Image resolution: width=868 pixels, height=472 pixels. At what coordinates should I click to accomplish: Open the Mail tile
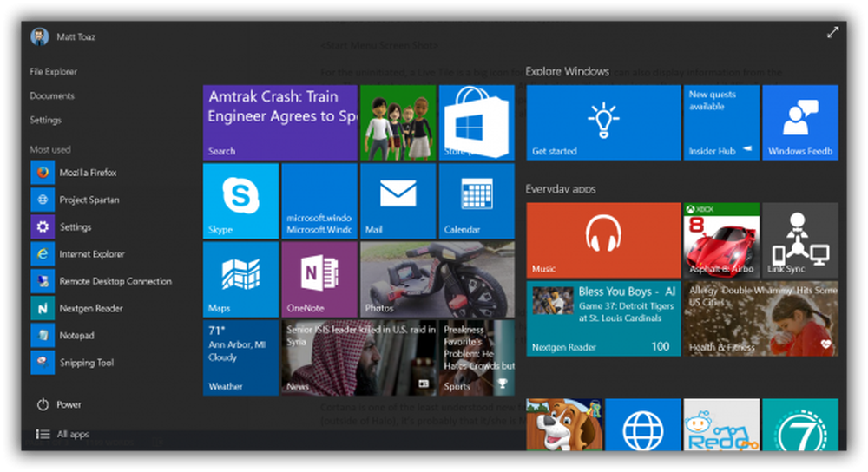398,201
